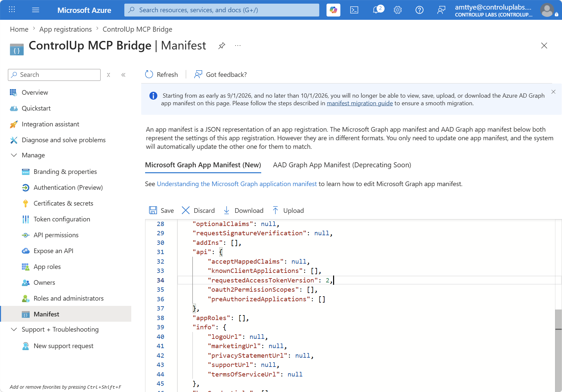The width and height of the screenshot is (562, 392).
Task: Open Cloud Shell
Action: tap(354, 10)
